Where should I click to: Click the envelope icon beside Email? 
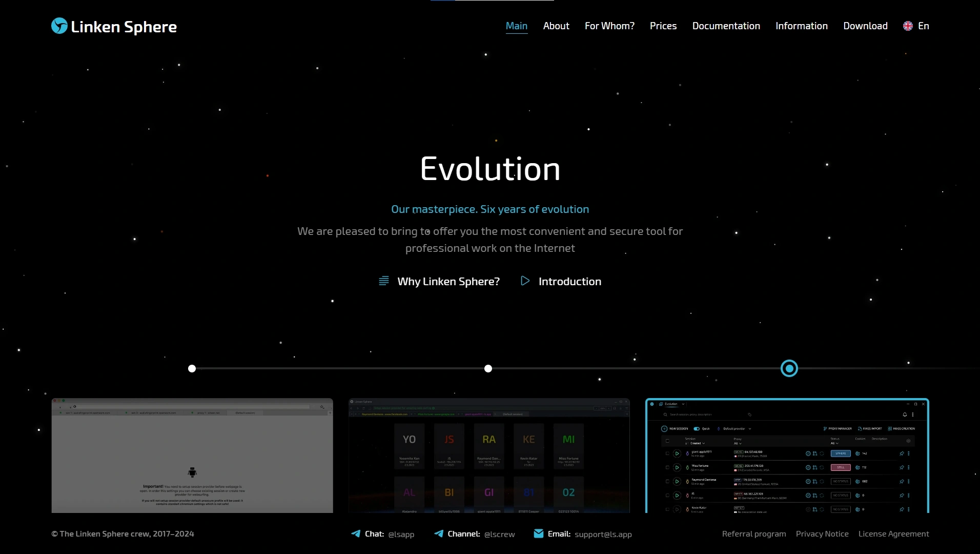click(x=539, y=533)
